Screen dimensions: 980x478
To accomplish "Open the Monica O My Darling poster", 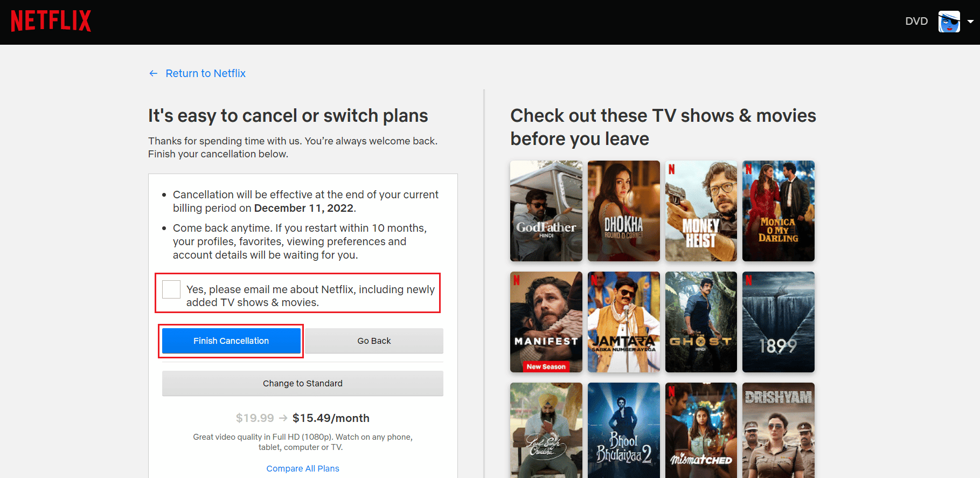I will [x=779, y=211].
